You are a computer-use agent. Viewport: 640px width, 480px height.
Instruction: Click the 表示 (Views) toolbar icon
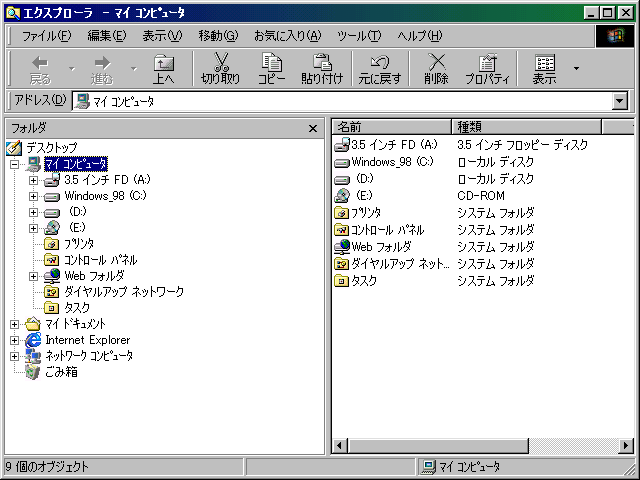pyautogui.click(x=544, y=63)
